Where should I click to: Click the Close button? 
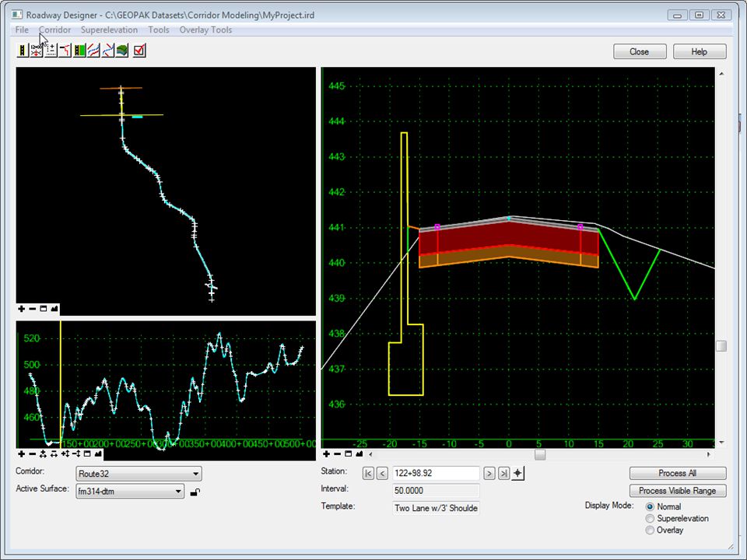click(x=640, y=51)
